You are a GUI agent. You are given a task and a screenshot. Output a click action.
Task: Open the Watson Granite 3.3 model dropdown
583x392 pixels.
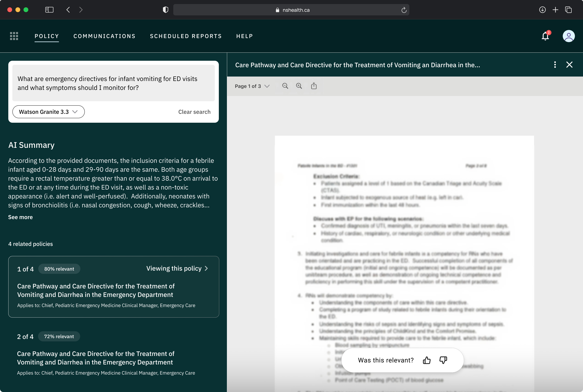[x=48, y=112]
